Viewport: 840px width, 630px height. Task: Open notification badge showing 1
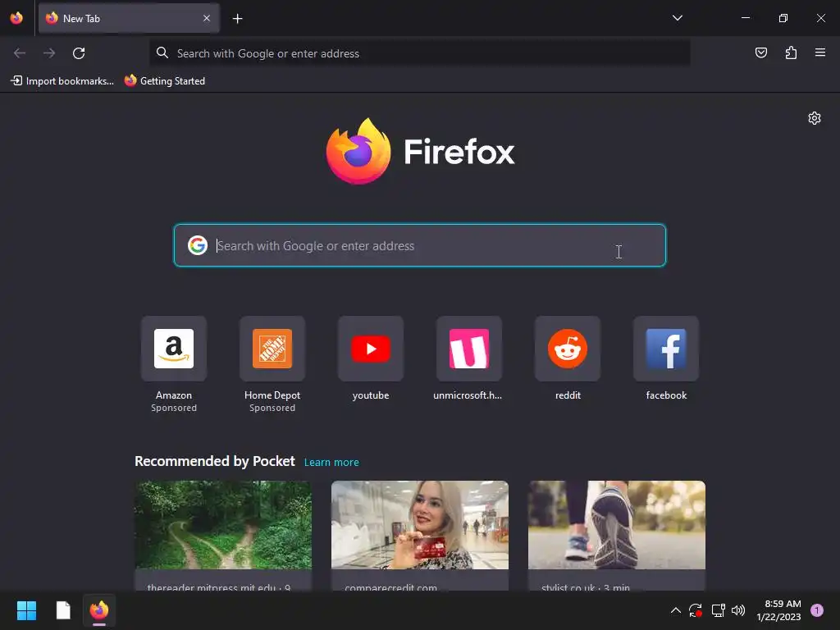coord(817,610)
